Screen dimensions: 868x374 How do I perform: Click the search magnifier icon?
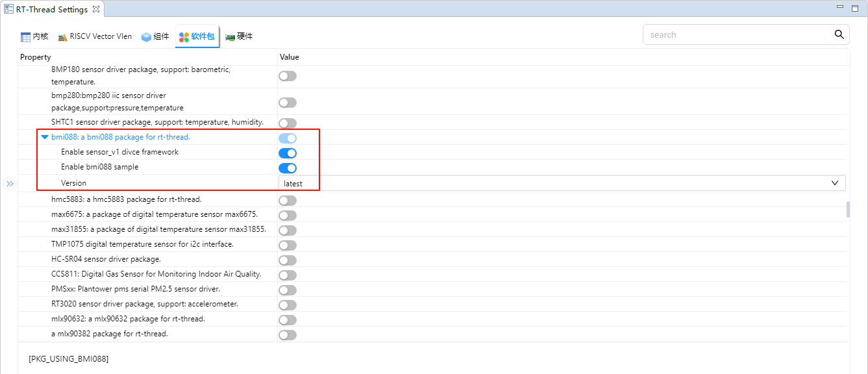839,34
